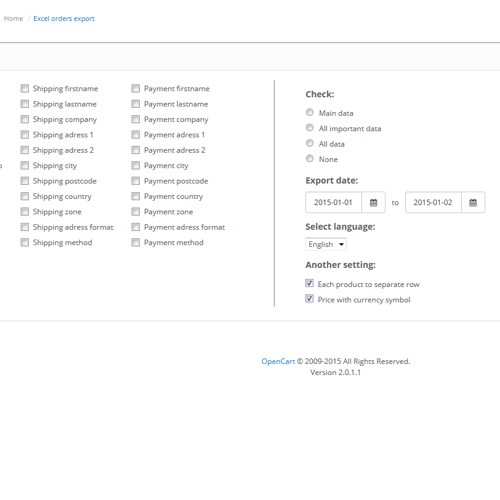This screenshot has height=500, width=500.
Task: Expand the English language dropdown
Action: click(x=326, y=244)
